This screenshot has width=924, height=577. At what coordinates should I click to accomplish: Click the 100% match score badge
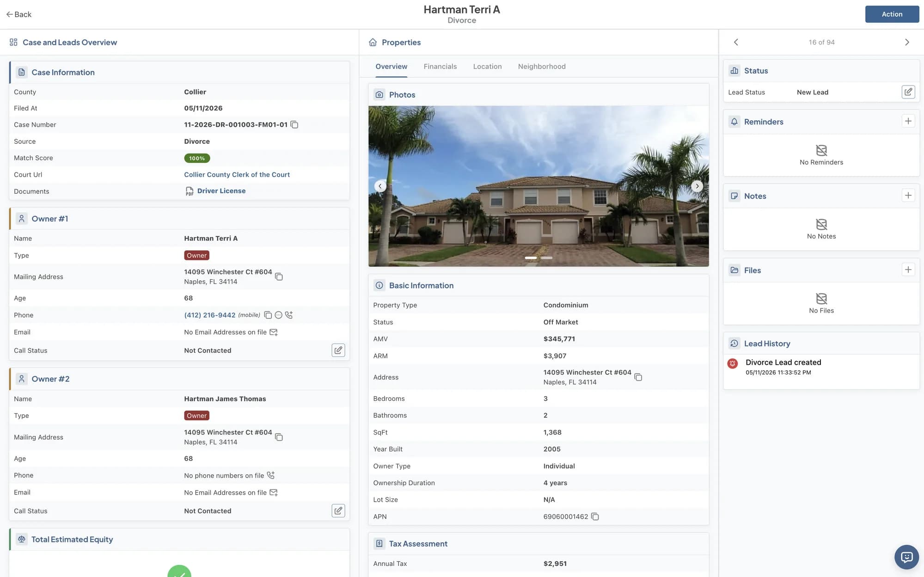tap(197, 158)
